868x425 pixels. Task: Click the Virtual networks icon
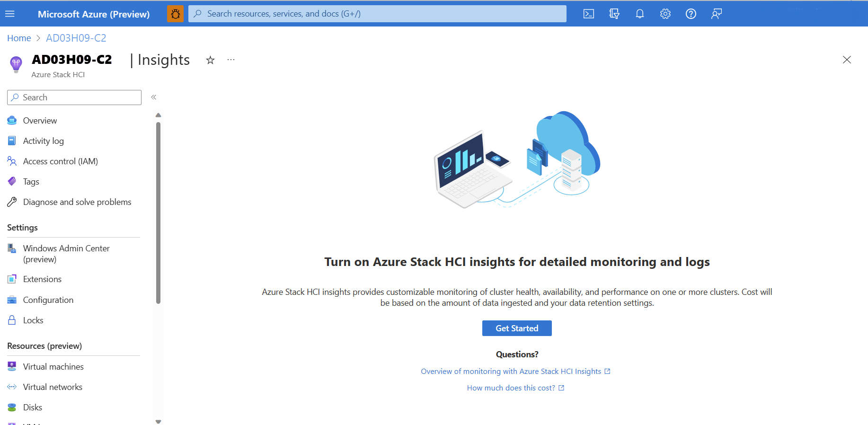(x=12, y=387)
